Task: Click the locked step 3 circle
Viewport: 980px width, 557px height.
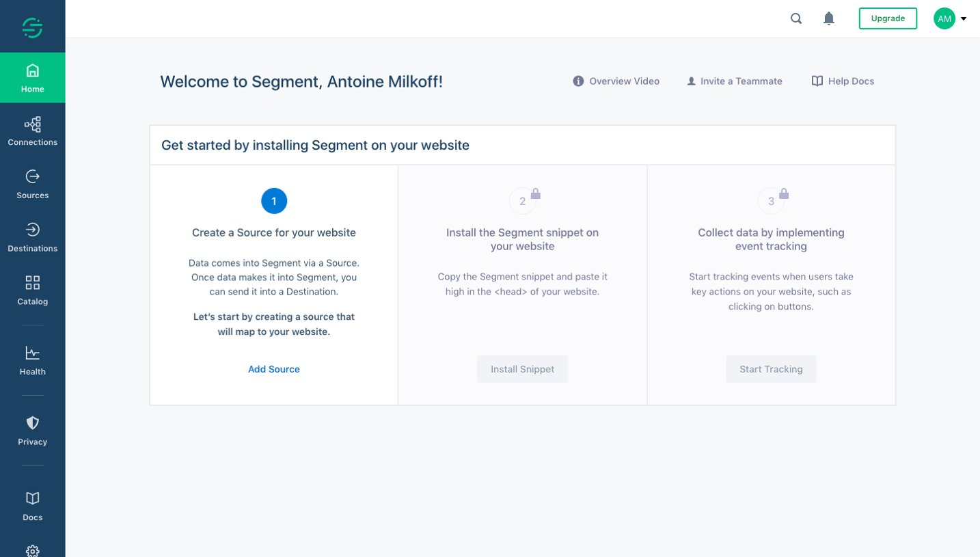Action: 771,201
